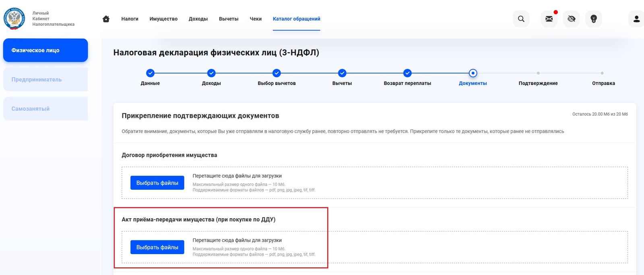Switch to Предприниматель profile

tap(45, 80)
